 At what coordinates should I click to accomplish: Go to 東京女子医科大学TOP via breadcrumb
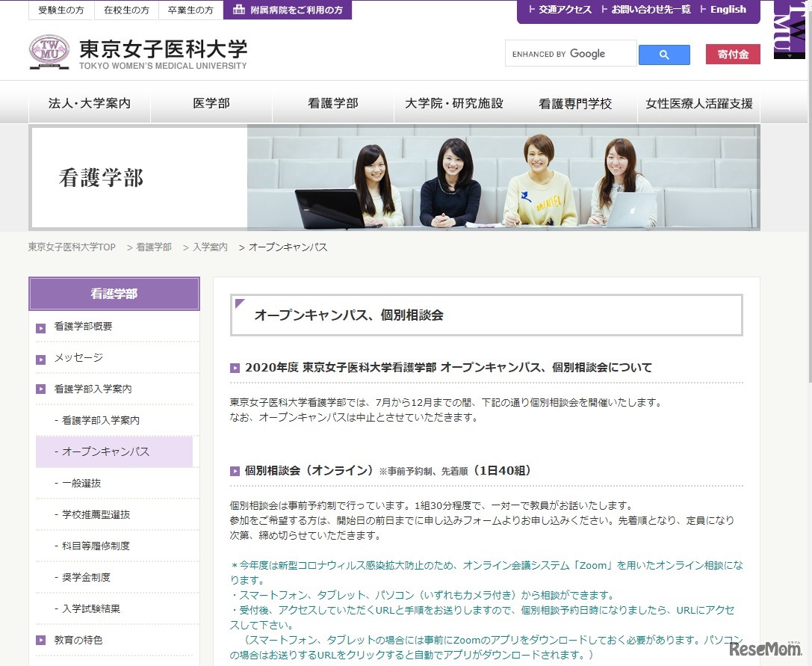(x=71, y=247)
